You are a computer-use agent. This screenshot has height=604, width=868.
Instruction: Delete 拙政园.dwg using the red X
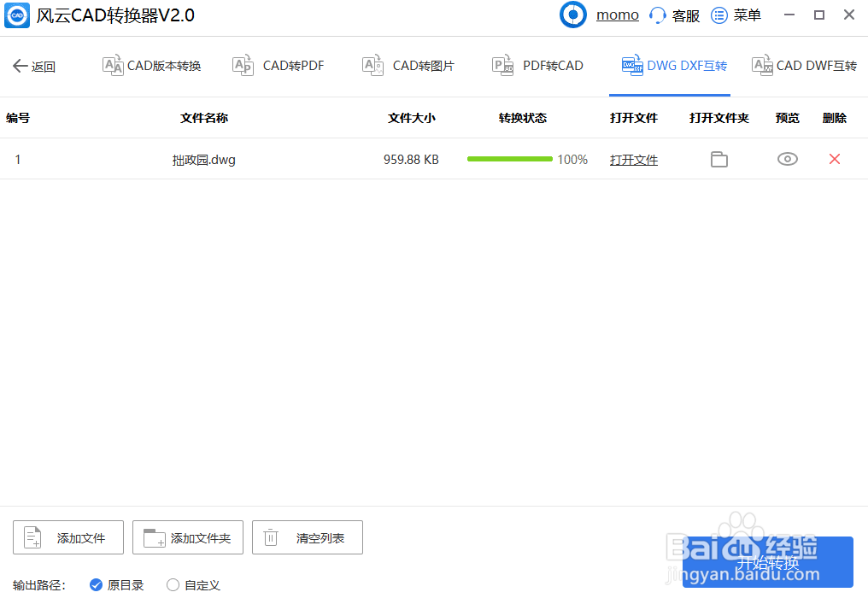(835, 159)
